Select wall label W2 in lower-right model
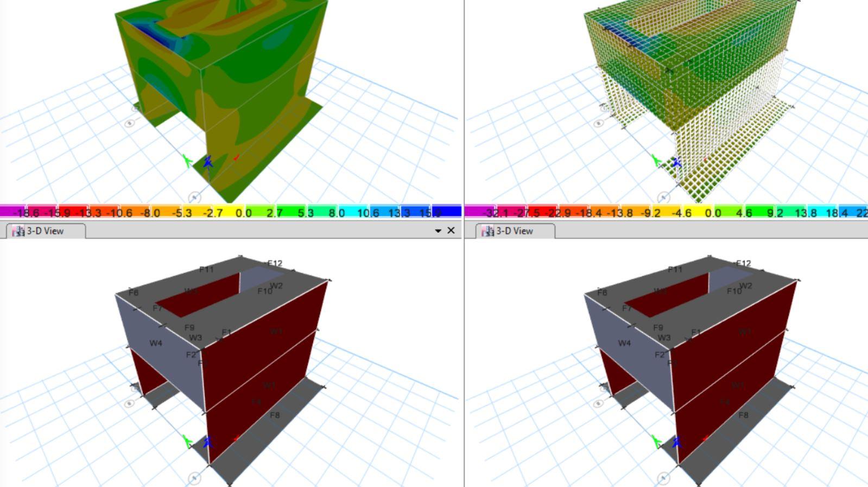This screenshot has width=868, height=487. pyautogui.click(x=745, y=286)
